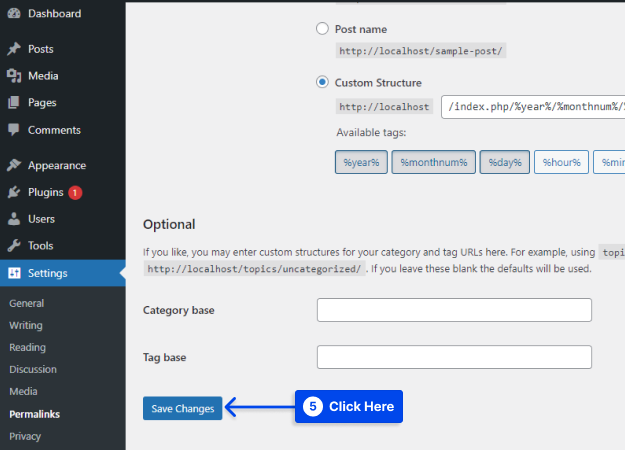Click the custom structure input field
The height and width of the screenshot is (450, 625).
(533, 107)
